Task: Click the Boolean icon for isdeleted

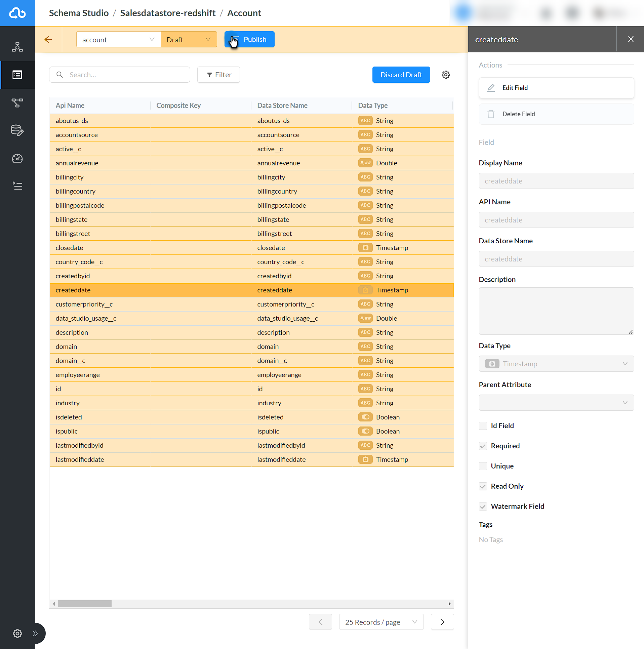Action: (x=365, y=417)
